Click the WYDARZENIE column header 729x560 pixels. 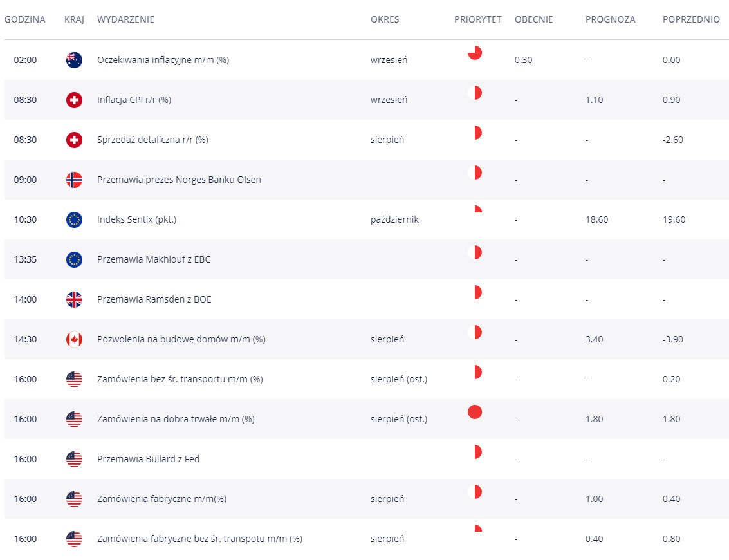coord(125,19)
